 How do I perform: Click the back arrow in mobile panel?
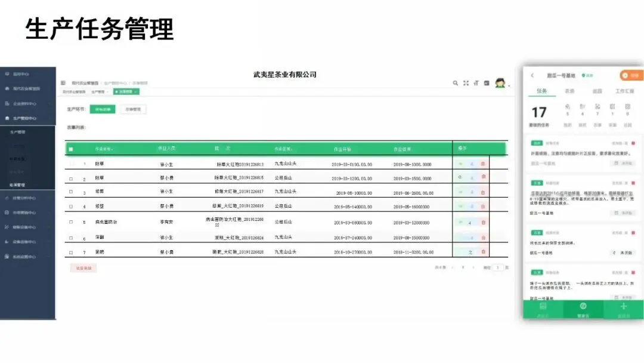(x=532, y=75)
